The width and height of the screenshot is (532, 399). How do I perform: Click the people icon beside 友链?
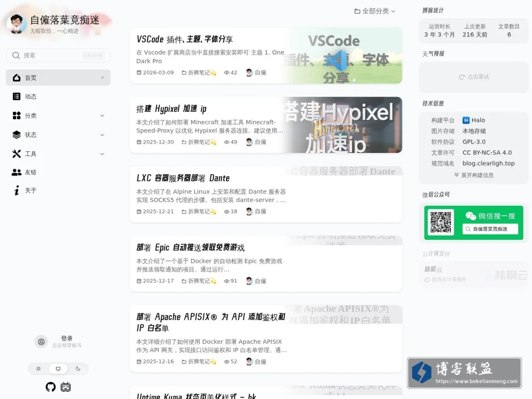coord(16,172)
